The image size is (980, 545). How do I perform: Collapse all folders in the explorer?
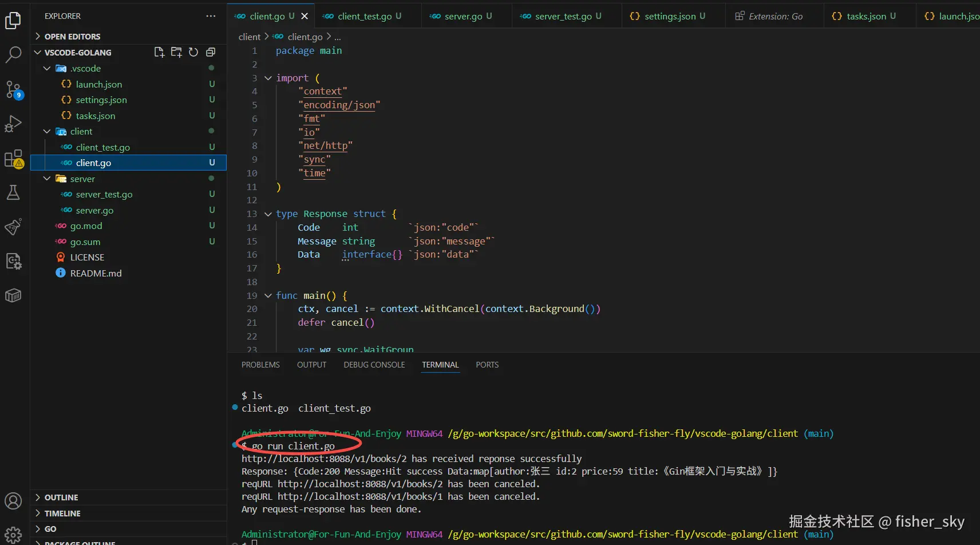tap(211, 52)
